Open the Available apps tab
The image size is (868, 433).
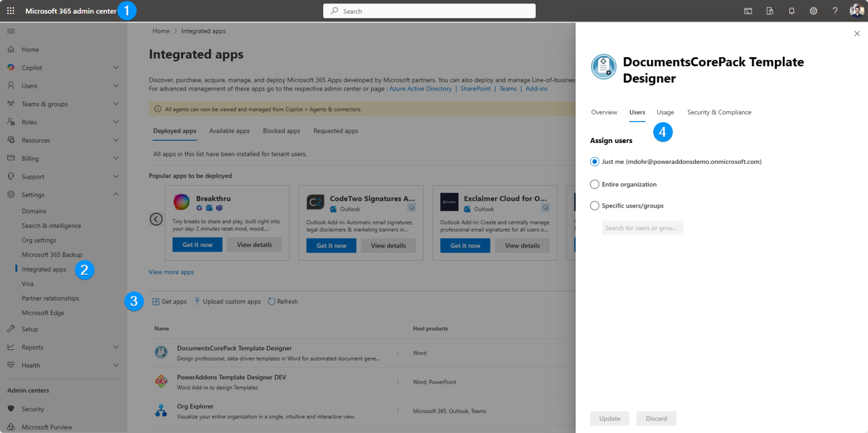229,131
